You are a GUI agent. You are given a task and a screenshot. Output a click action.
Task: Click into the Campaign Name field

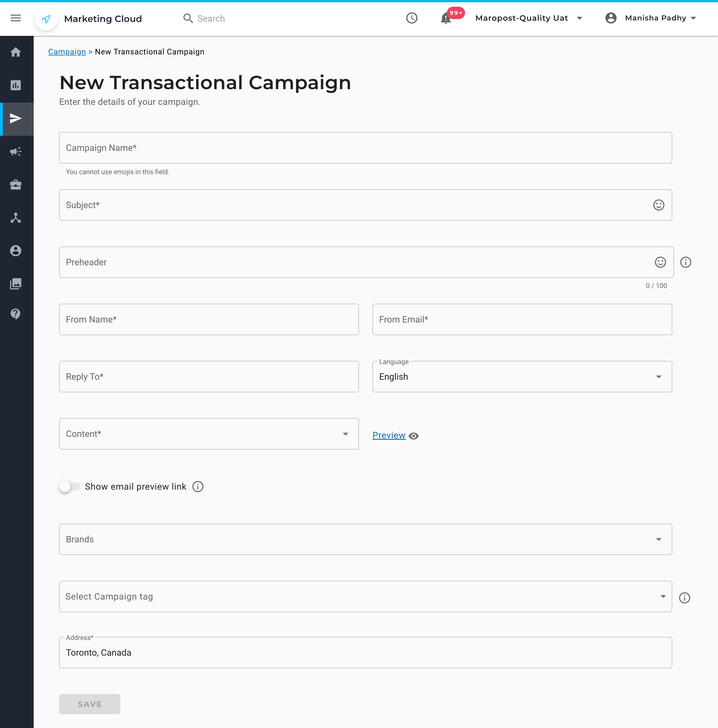click(x=365, y=148)
